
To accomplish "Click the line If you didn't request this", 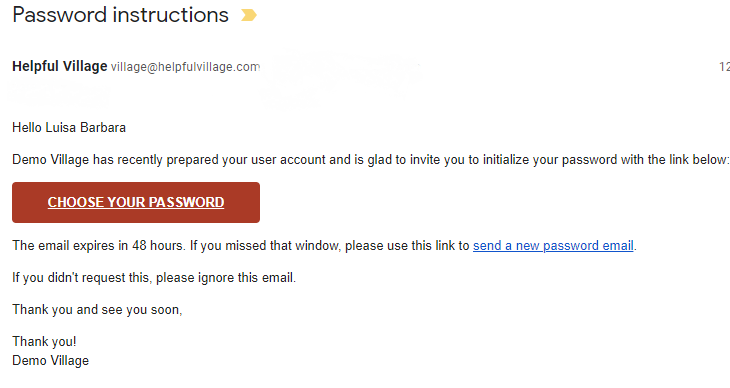I will 82,278.
